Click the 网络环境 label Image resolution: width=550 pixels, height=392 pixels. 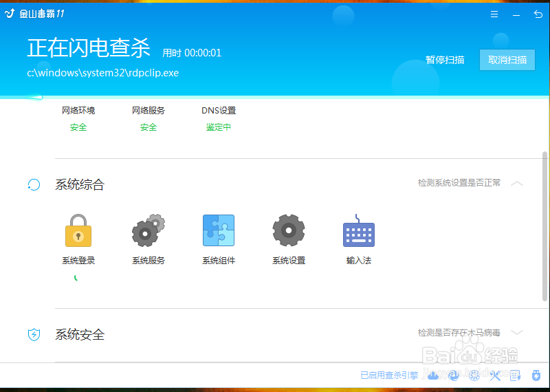point(78,111)
